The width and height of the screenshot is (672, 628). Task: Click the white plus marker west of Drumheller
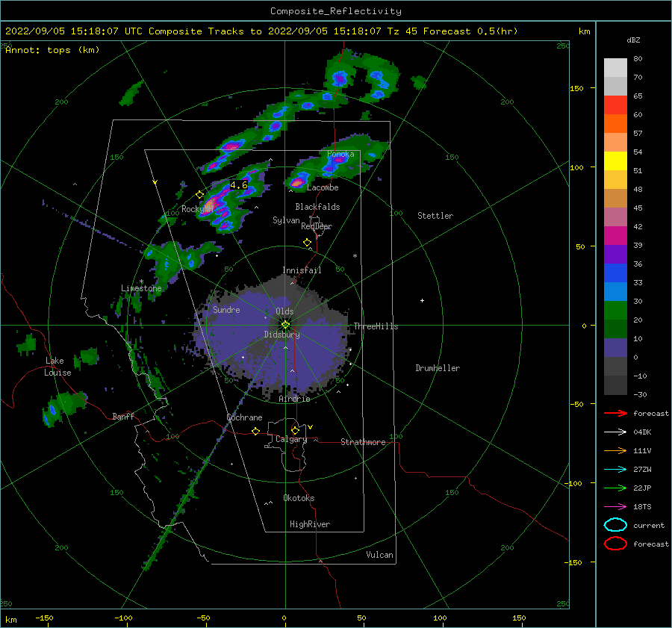pos(422,300)
